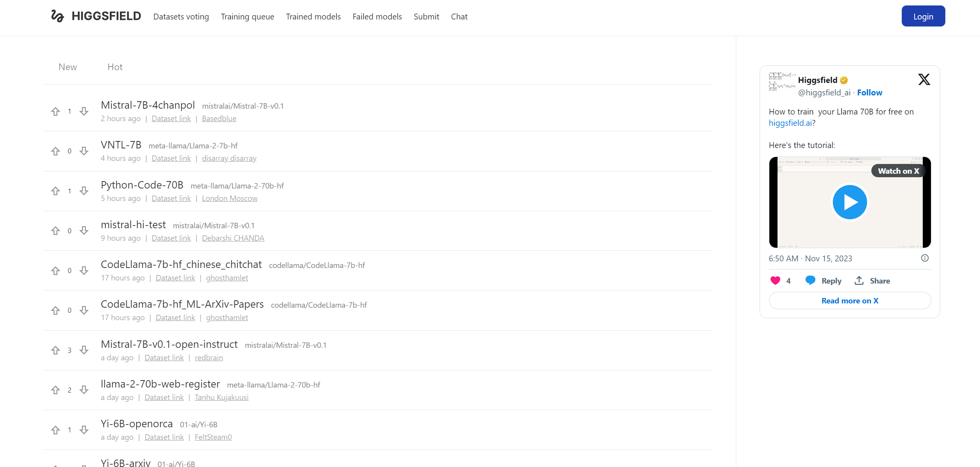Click the X logo in tweet card
This screenshot has height=467, width=980.
point(924,79)
